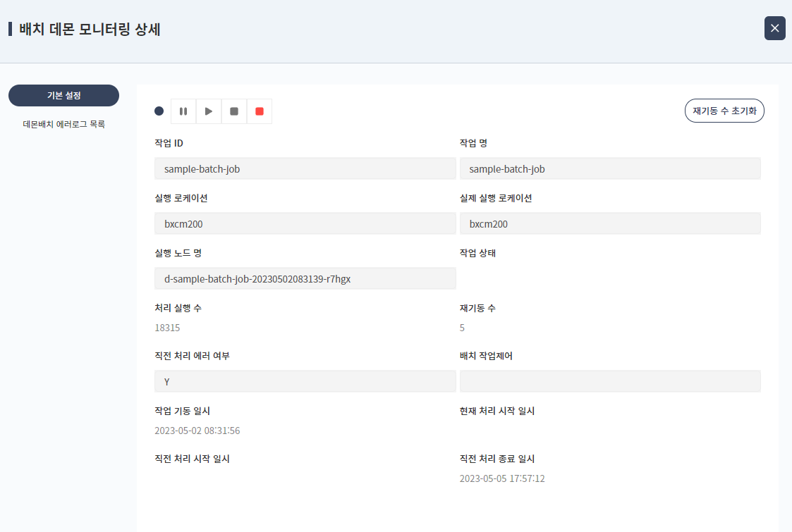Select the 기본 설정 tab

(x=63, y=96)
